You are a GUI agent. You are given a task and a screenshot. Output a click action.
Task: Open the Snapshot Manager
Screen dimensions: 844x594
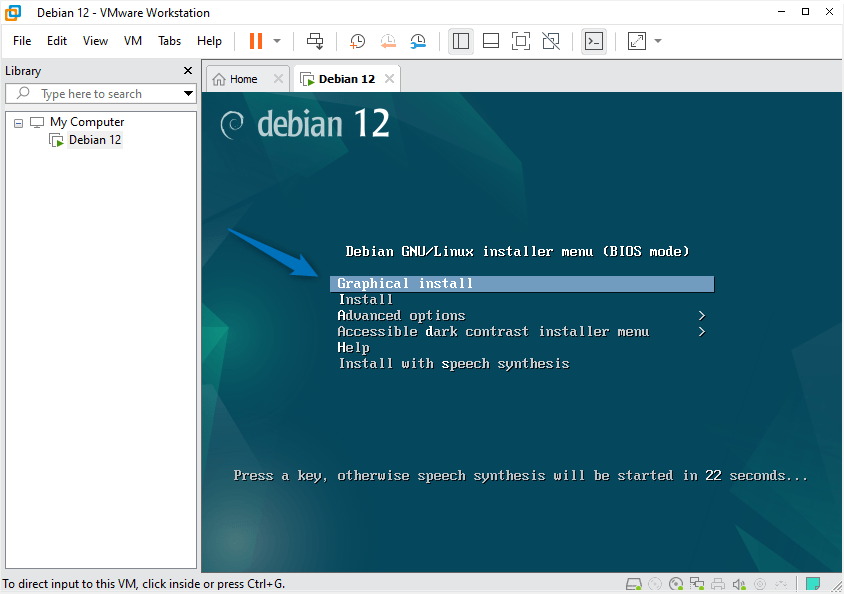pyautogui.click(x=418, y=42)
